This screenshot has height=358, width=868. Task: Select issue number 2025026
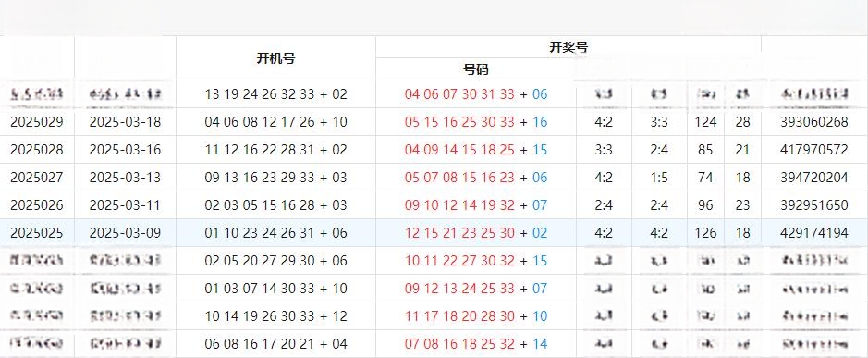[37, 205]
